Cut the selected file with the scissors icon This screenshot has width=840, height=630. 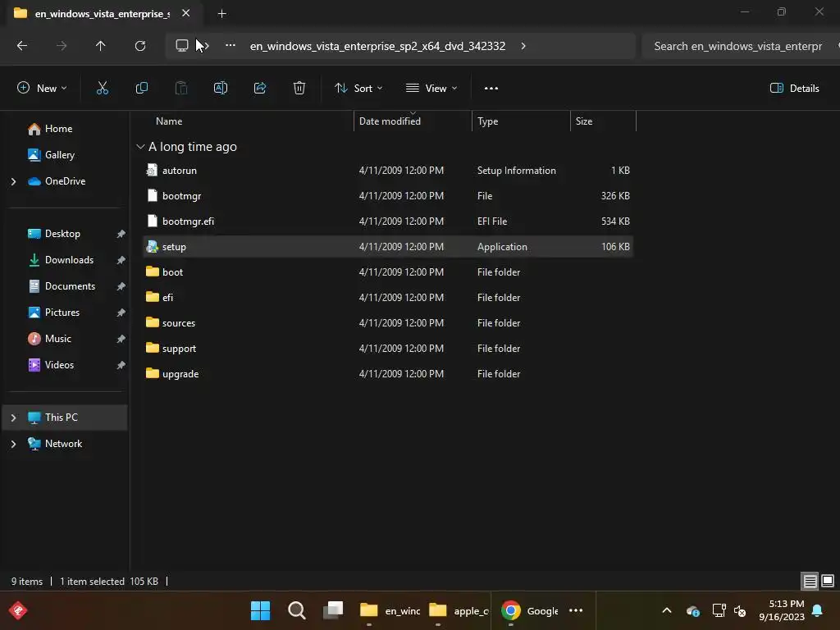pos(103,89)
